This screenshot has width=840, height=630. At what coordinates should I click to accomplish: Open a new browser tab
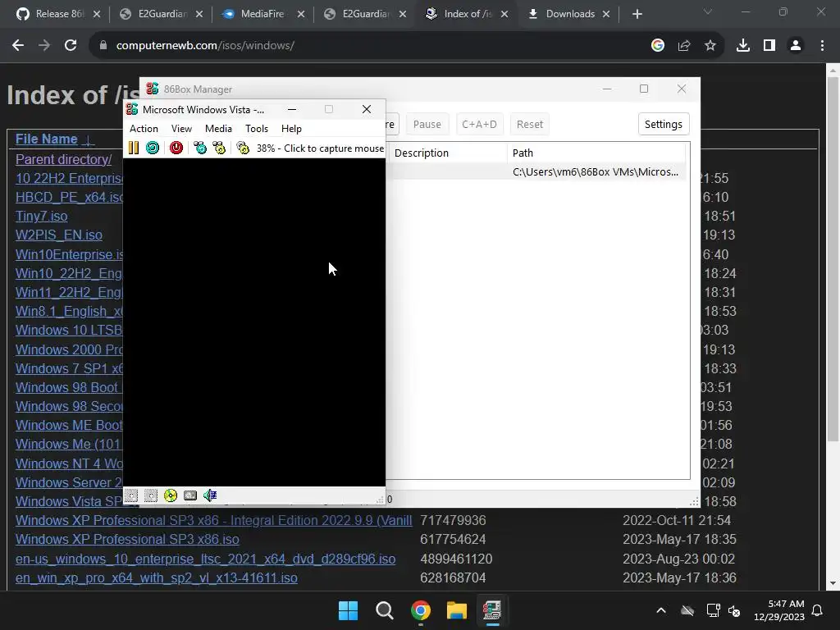[637, 14]
